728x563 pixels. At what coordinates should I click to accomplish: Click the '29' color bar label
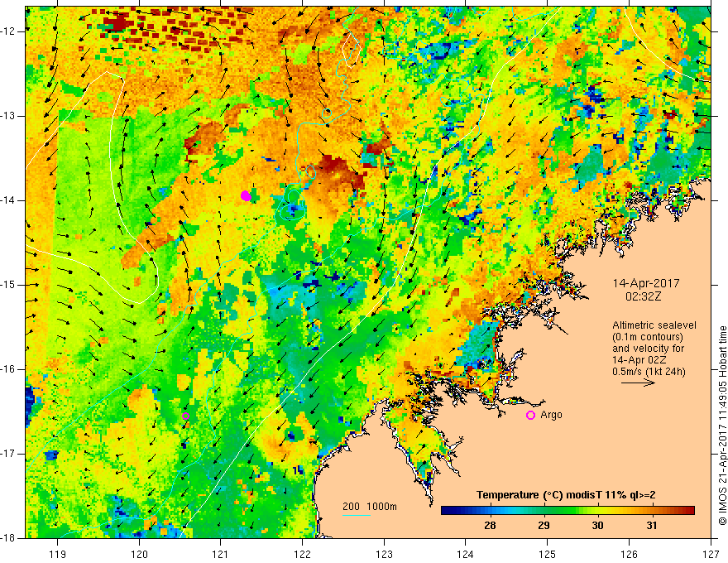point(544,526)
